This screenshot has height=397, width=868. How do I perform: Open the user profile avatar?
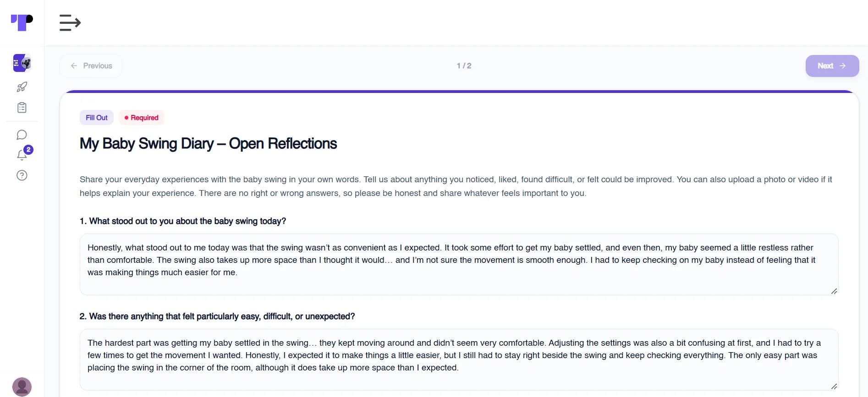(x=22, y=386)
